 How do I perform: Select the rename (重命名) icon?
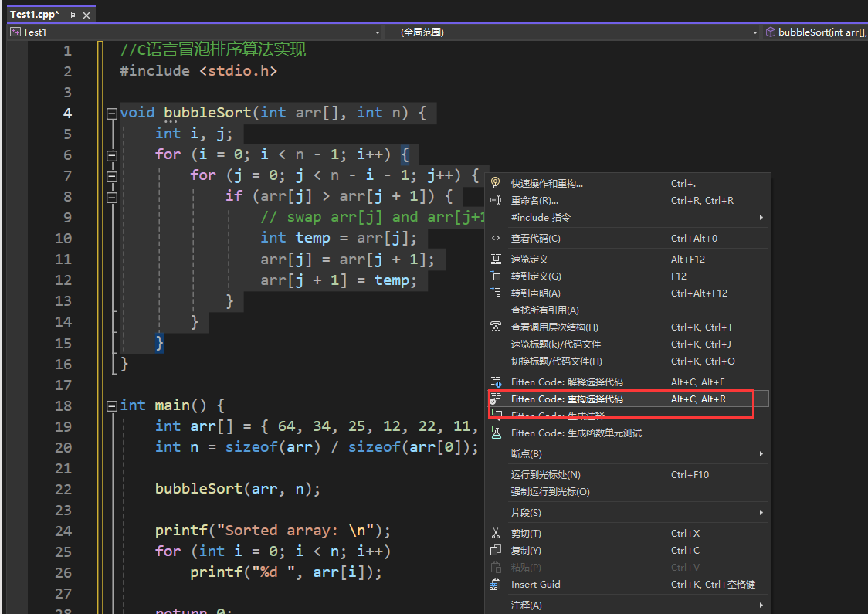(494, 200)
